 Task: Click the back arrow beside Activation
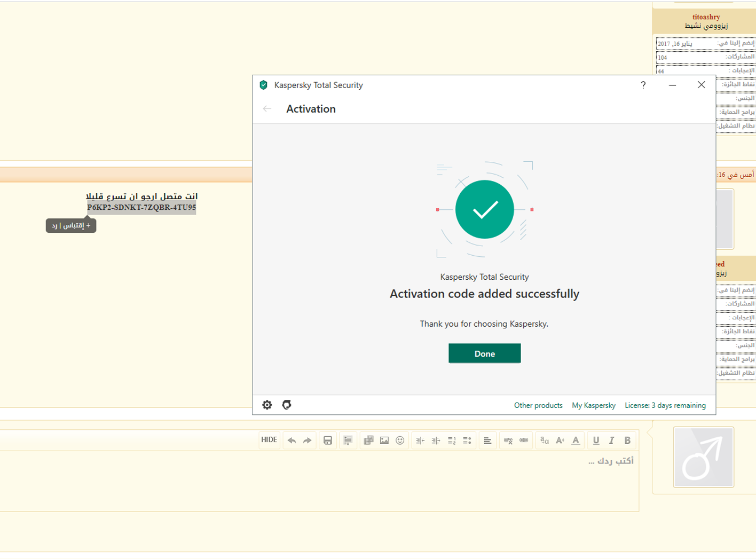point(267,109)
